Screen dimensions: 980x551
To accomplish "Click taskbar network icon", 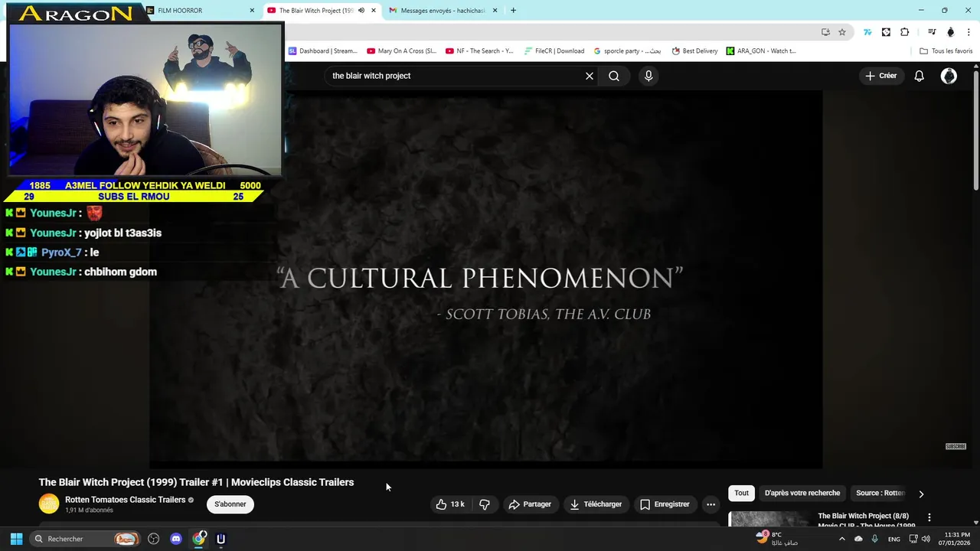I will tap(913, 539).
